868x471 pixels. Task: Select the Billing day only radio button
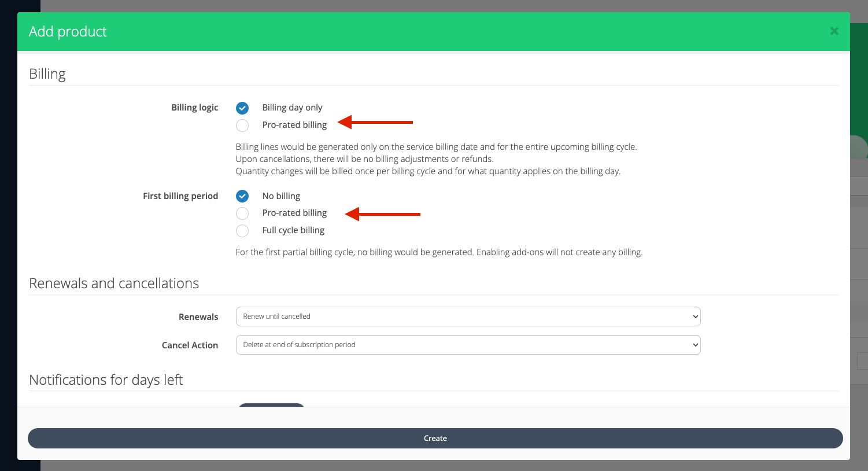242,108
